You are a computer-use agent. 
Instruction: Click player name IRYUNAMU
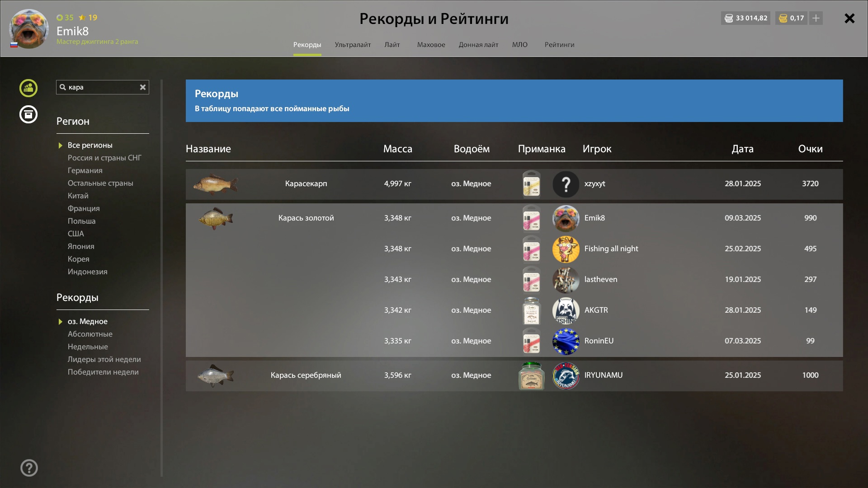[x=603, y=375]
